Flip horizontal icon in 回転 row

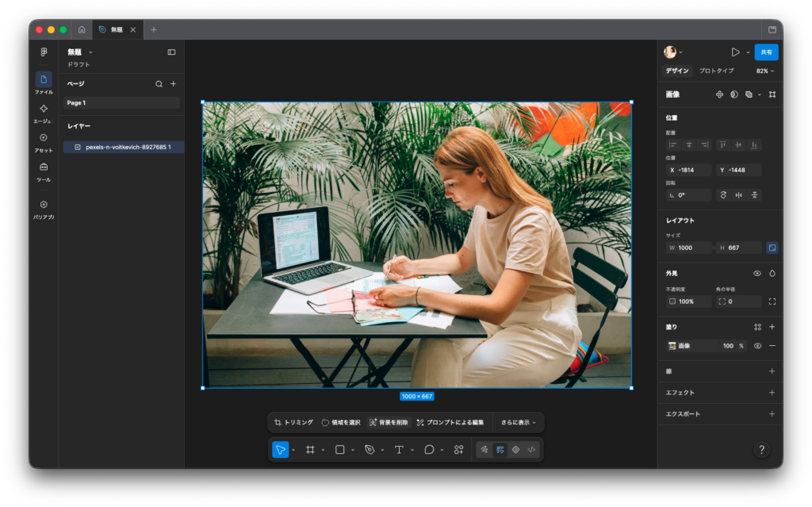(738, 195)
